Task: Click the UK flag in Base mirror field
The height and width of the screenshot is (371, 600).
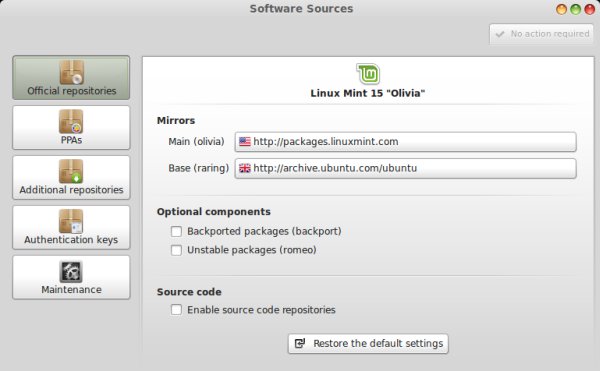Action: [245, 168]
